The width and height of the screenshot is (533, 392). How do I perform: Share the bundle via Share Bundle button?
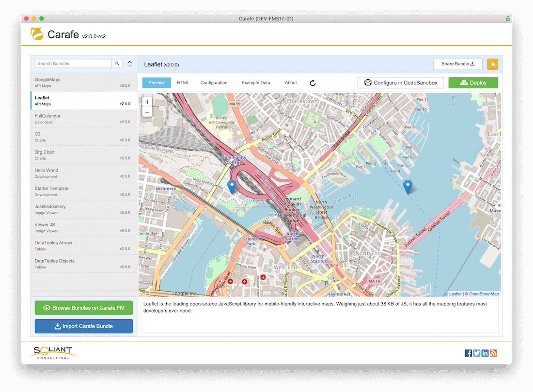coord(457,63)
